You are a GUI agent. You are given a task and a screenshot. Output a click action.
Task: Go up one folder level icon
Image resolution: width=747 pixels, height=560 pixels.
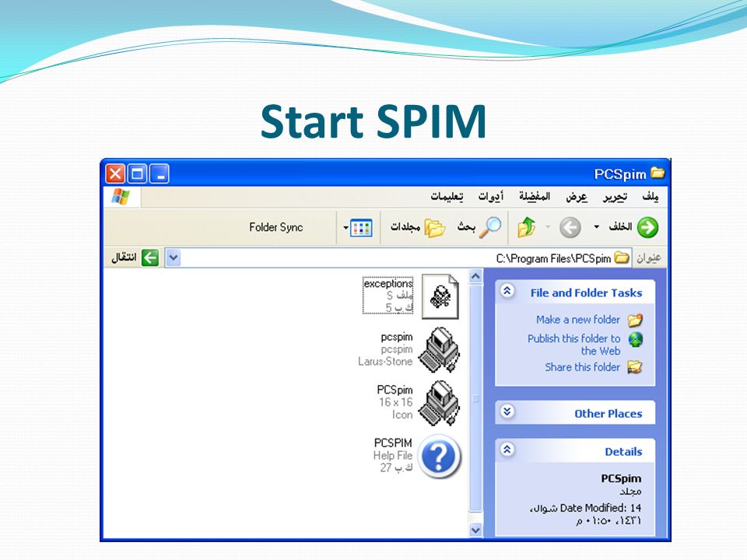tap(527, 227)
